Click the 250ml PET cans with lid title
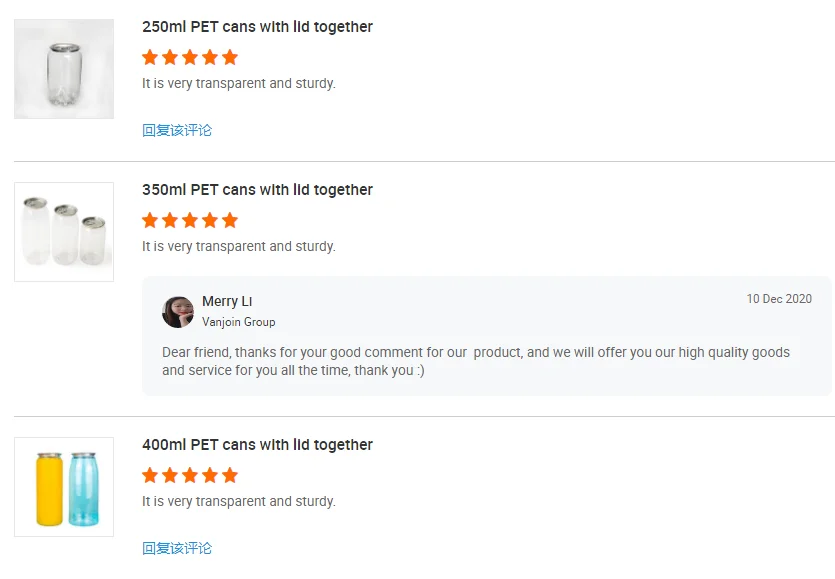This screenshot has height=579, width=835. coord(257,27)
